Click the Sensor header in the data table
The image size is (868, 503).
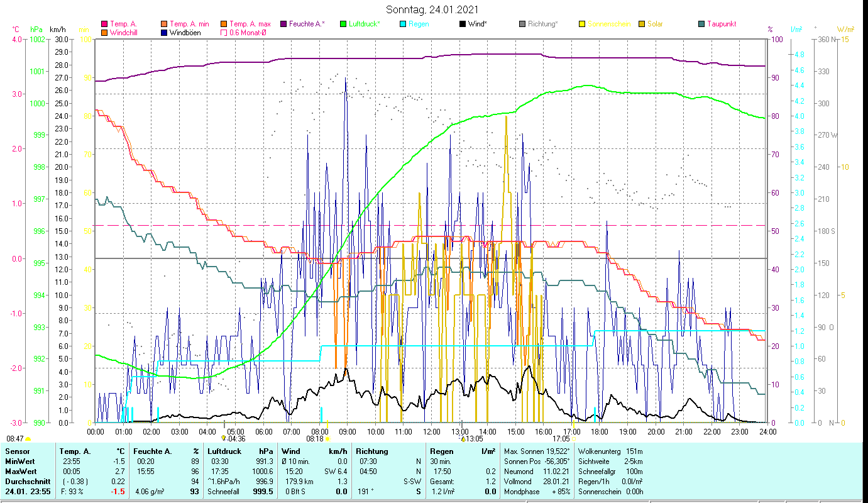pyautogui.click(x=17, y=451)
